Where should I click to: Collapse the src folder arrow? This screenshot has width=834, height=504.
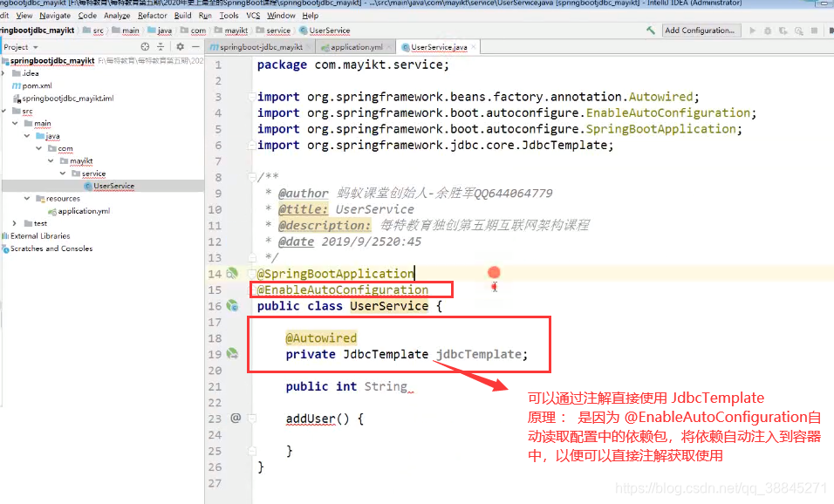[3, 111]
